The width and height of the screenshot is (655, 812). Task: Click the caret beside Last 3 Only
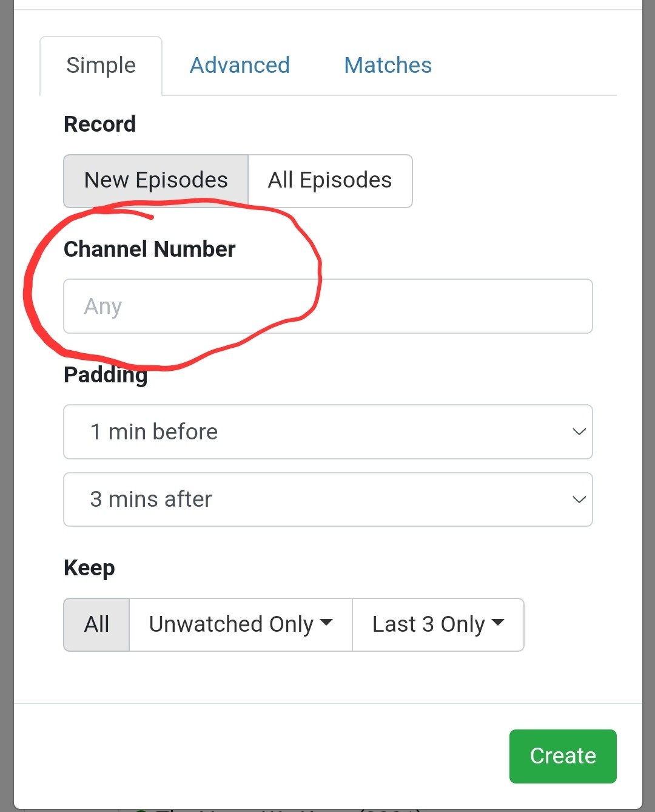pyautogui.click(x=498, y=623)
